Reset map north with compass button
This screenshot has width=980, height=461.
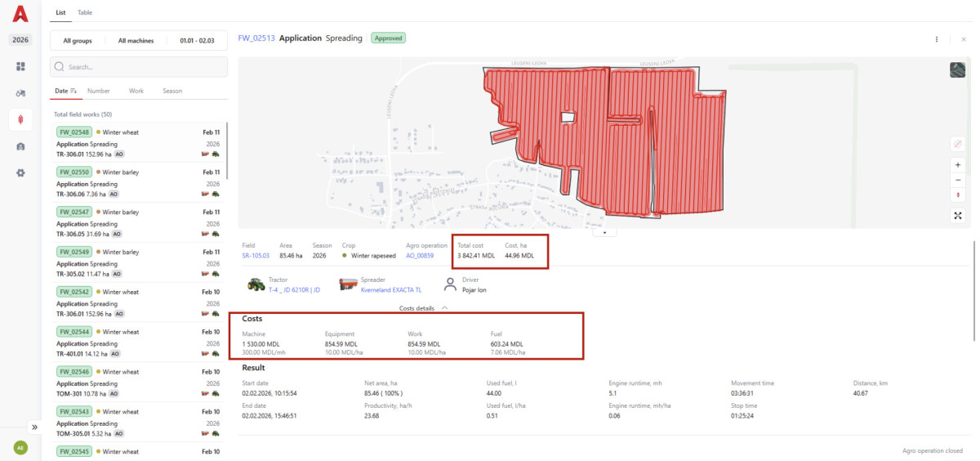click(958, 195)
